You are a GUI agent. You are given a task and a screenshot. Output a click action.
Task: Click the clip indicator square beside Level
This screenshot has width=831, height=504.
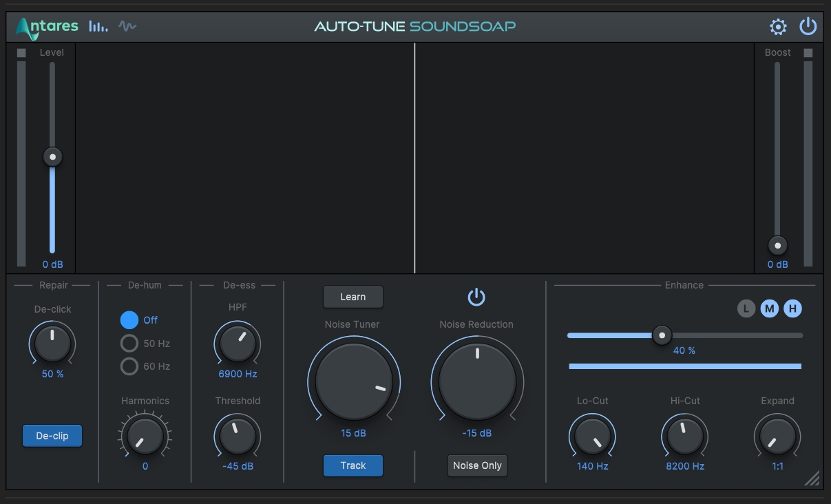point(21,53)
